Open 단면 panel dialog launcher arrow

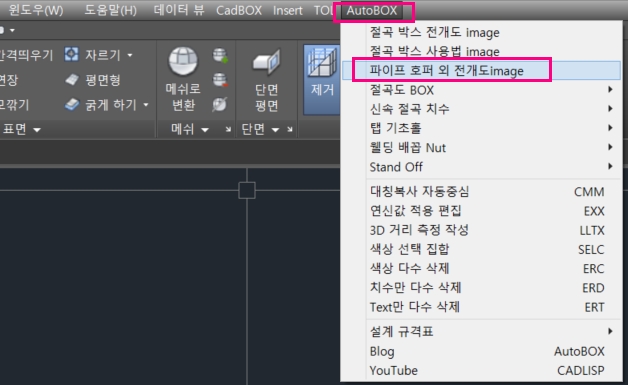(290, 129)
